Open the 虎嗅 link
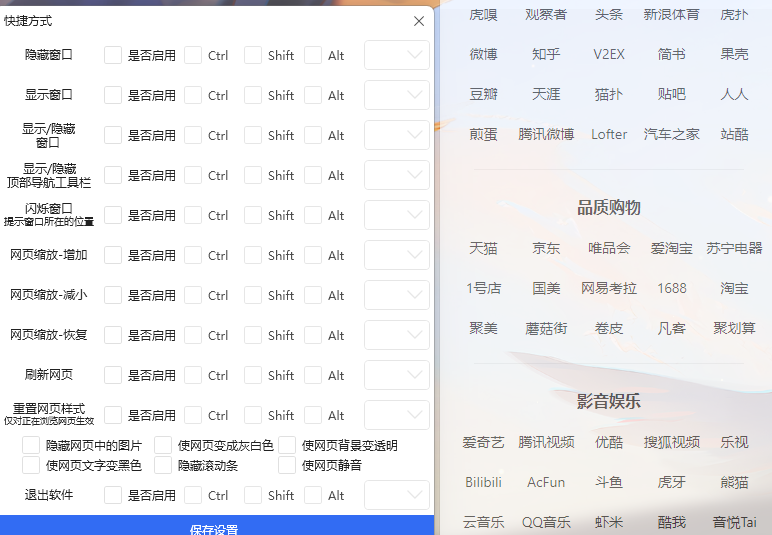The width and height of the screenshot is (772, 535). (x=483, y=15)
